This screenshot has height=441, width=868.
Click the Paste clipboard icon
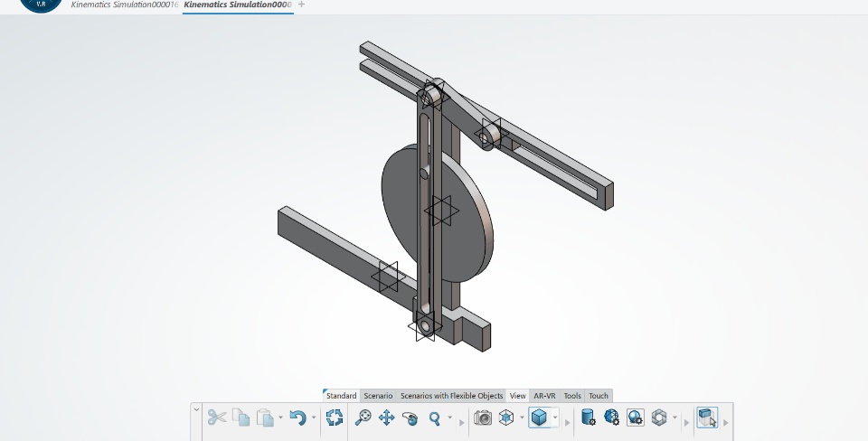tap(265, 418)
